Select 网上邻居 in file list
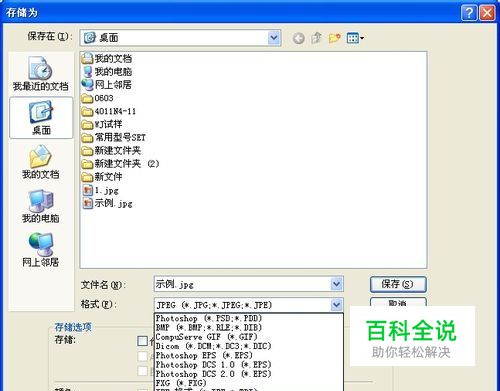Image resolution: width=500 pixels, height=391 pixels. [x=107, y=85]
